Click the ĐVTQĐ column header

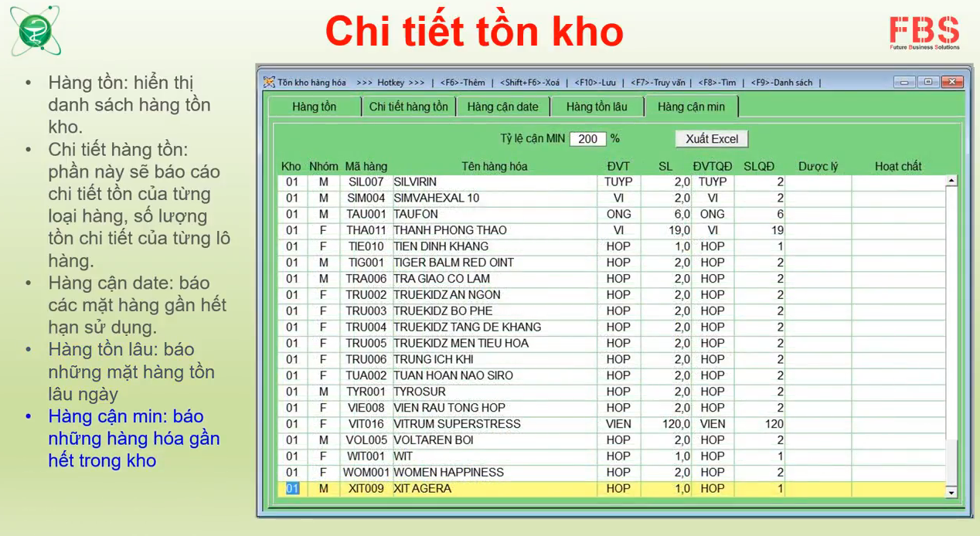click(x=713, y=166)
